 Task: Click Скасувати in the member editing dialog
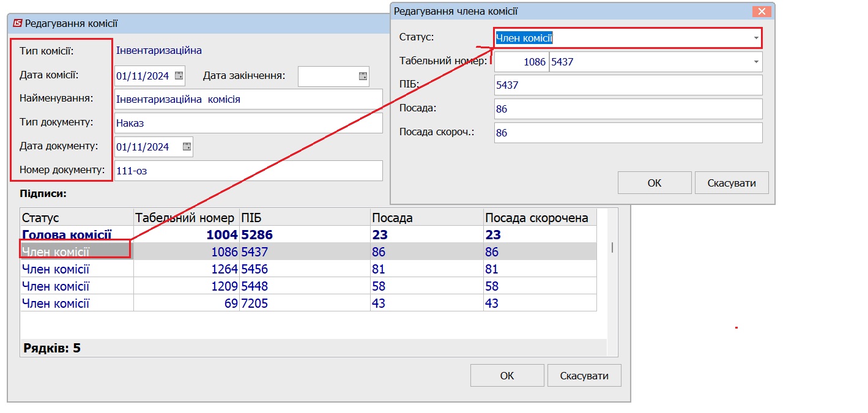pyautogui.click(x=732, y=183)
